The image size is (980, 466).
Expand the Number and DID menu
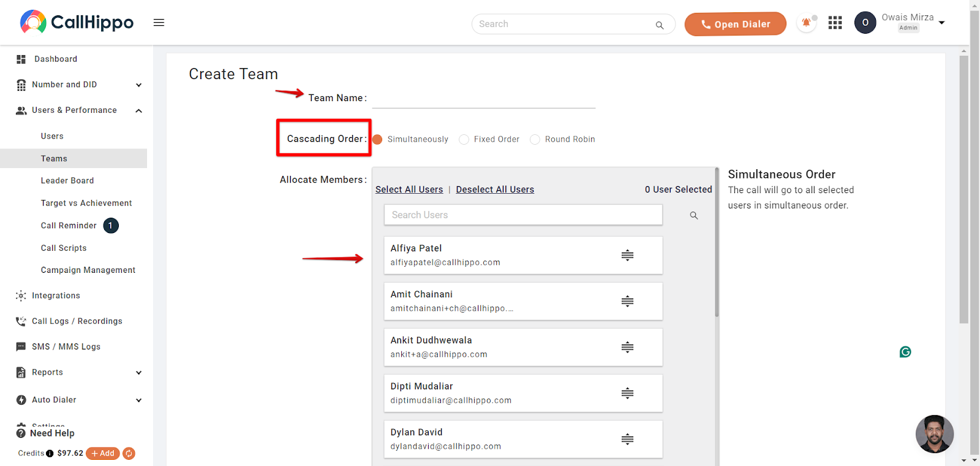point(139,85)
